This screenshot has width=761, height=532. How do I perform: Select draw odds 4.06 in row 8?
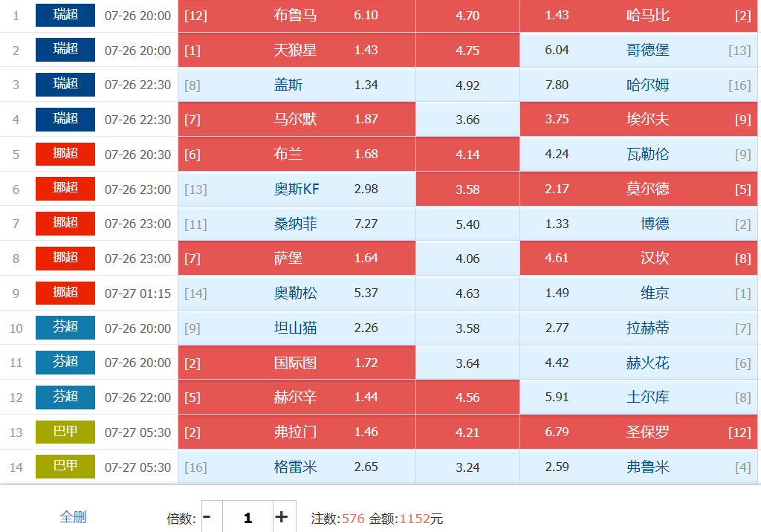pos(467,259)
